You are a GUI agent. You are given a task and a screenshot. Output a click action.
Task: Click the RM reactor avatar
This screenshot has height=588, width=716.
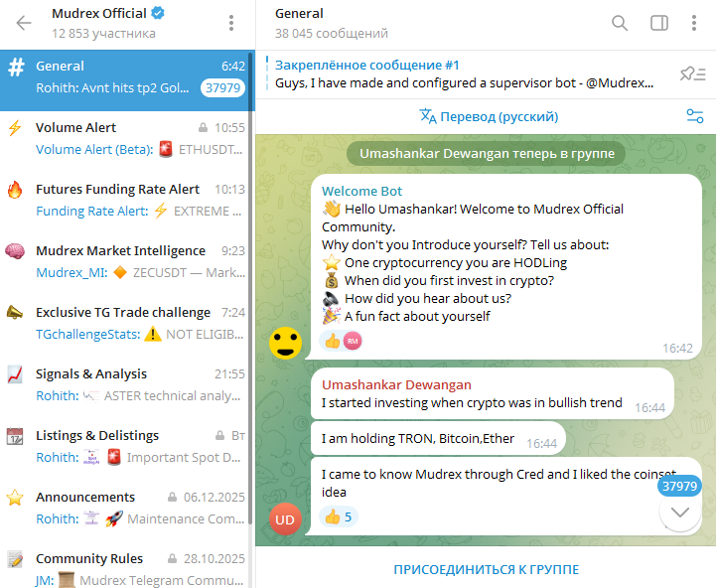tap(353, 341)
